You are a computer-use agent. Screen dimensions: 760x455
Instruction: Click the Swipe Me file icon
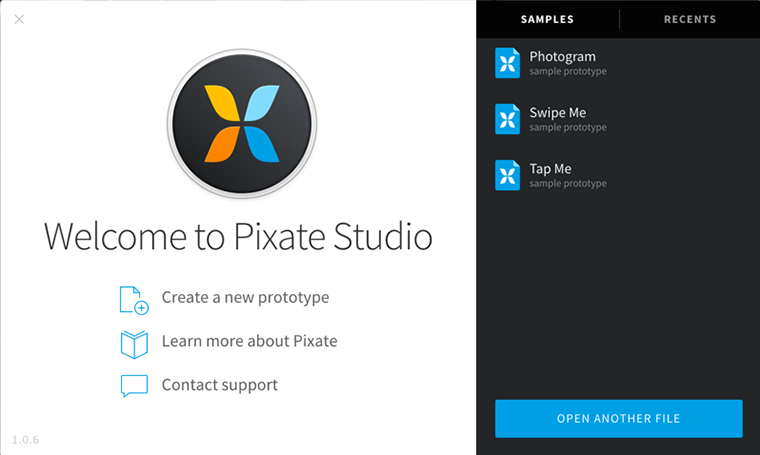click(x=507, y=119)
